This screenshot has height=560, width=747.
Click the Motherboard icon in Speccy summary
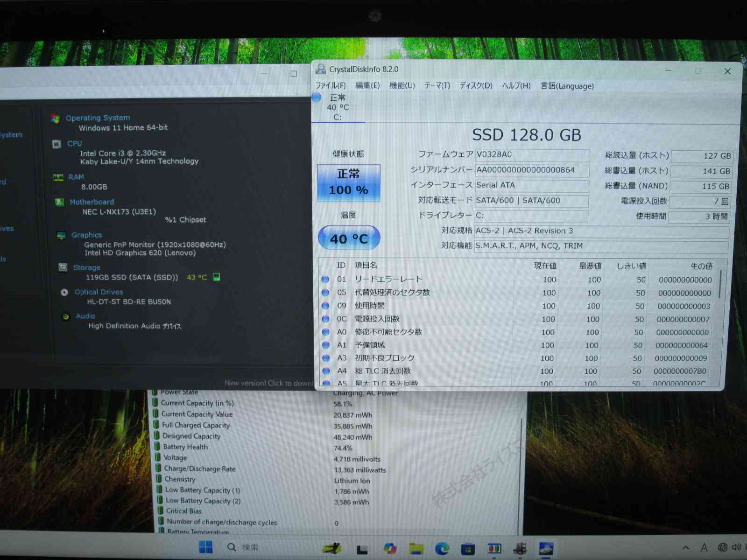[x=59, y=202]
